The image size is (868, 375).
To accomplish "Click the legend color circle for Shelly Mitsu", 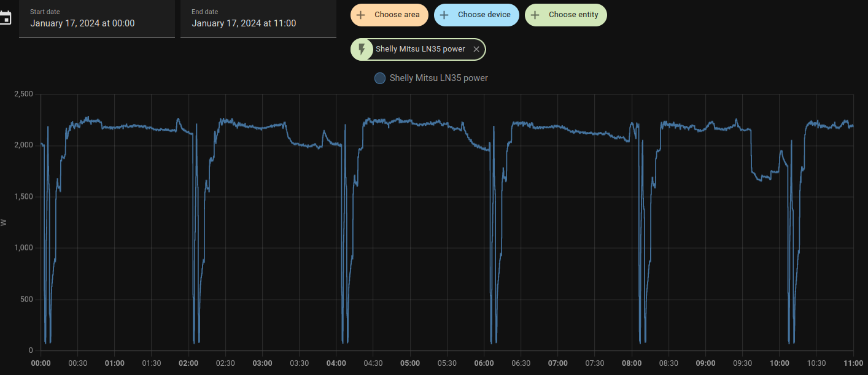I will [x=380, y=78].
